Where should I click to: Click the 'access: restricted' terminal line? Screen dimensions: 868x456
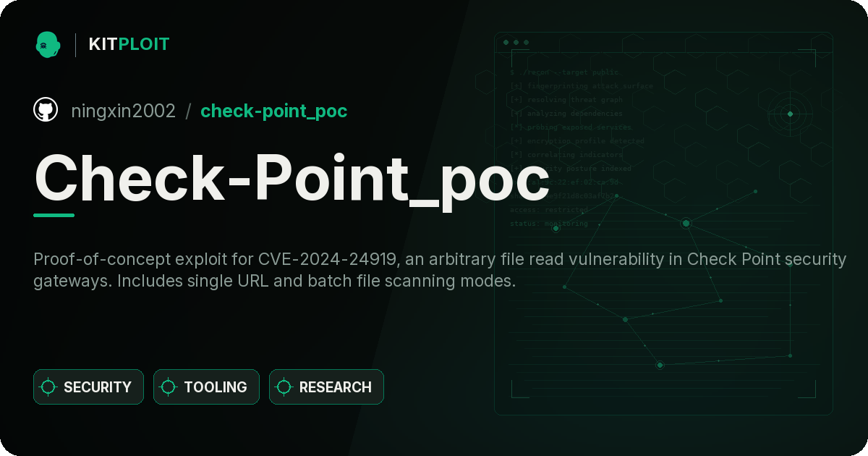click(x=549, y=210)
